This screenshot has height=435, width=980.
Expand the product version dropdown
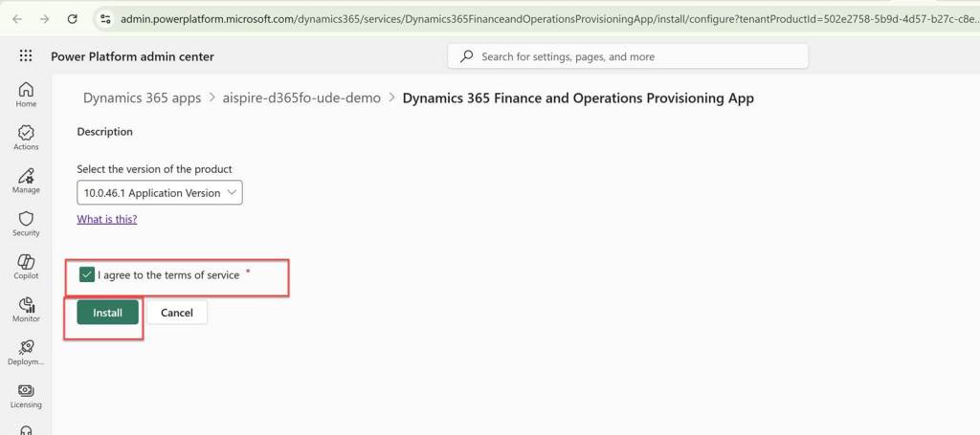[x=160, y=193]
